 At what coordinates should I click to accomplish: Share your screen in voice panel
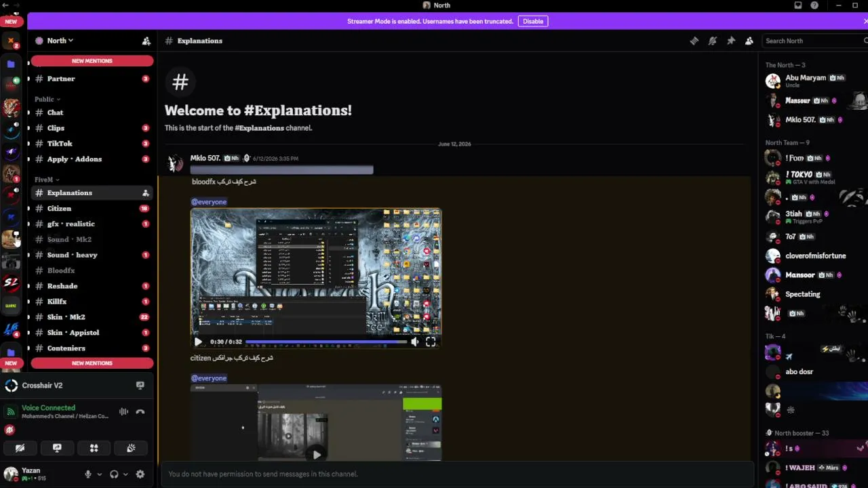[57, 448]
